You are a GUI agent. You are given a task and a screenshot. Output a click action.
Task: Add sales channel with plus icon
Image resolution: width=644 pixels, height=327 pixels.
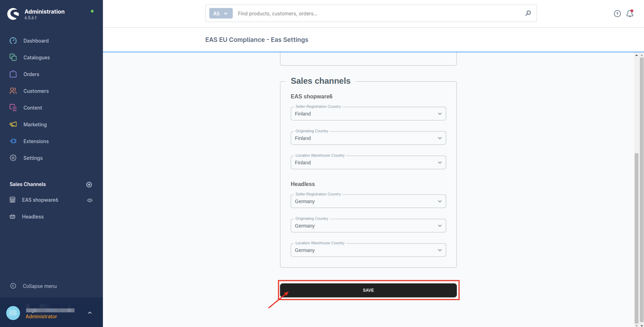click(x=89, y=185)
